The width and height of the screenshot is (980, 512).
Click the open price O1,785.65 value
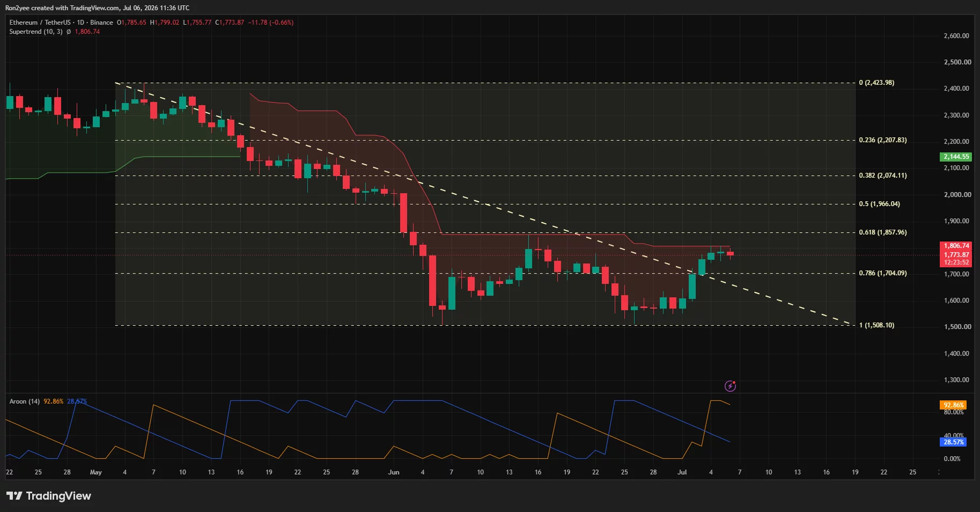[x=131, y=23]
